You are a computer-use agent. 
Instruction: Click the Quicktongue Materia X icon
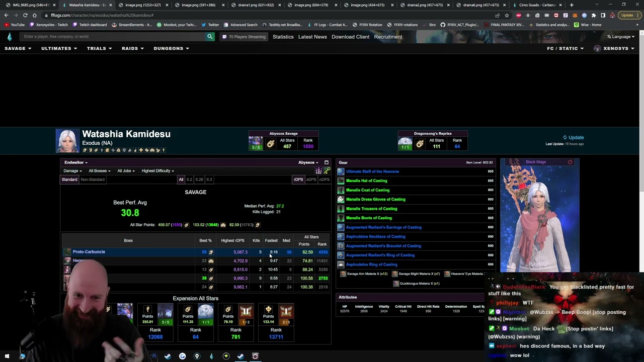tap(396, 284)
